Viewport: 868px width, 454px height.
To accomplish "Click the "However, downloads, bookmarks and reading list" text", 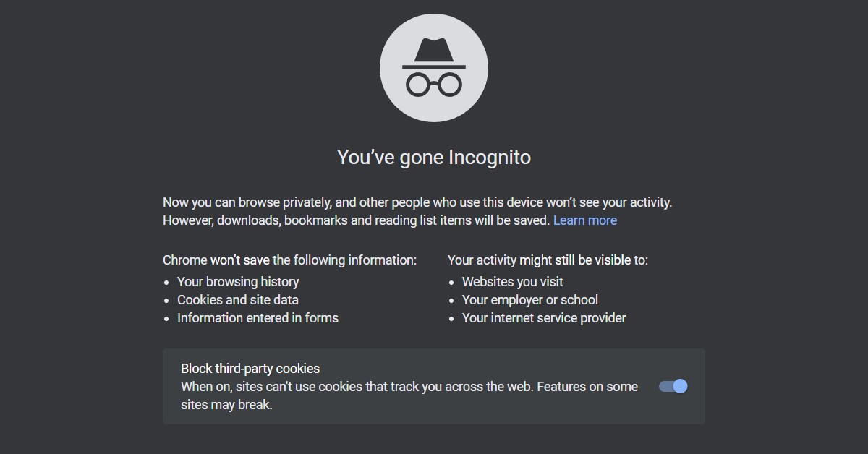I will click(357, 220).
